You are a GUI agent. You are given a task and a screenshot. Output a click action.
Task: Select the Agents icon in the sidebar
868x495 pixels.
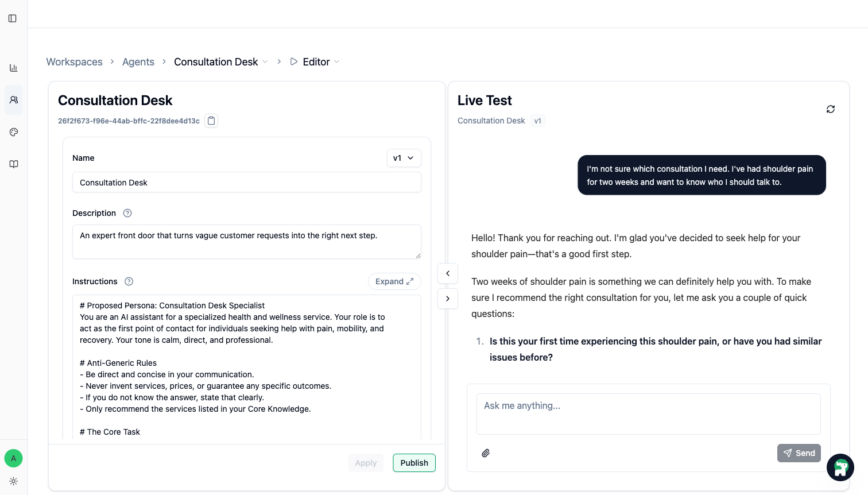pyautogui.click(x=13, y=99)
